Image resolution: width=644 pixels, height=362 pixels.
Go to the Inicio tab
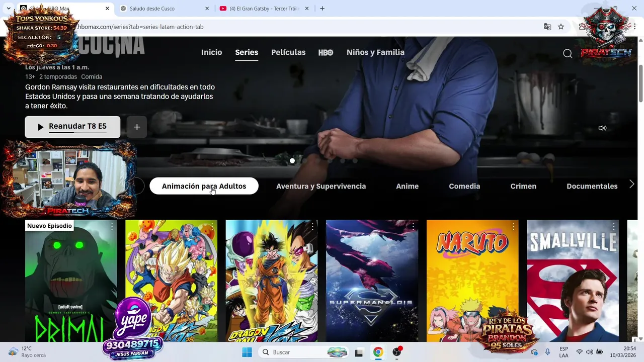point(211,52)
